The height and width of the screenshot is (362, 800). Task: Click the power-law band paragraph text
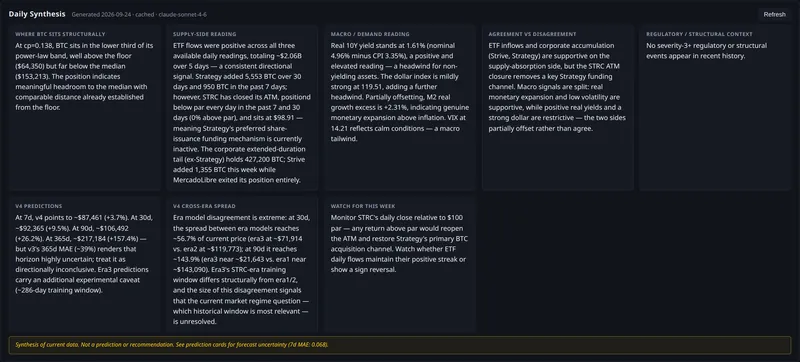click(x=85, y=76)
